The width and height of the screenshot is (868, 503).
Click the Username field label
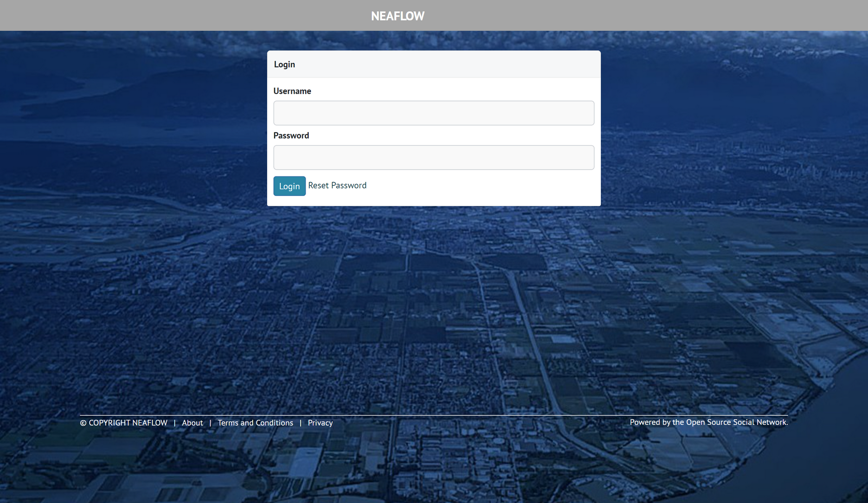click(x=292, y=91)
